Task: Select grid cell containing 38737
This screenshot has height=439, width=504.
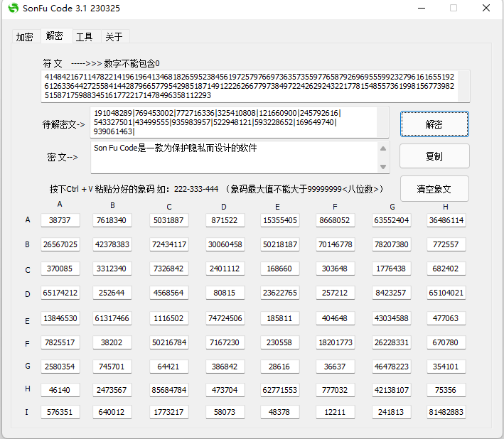Action: [x=60, y=221]
